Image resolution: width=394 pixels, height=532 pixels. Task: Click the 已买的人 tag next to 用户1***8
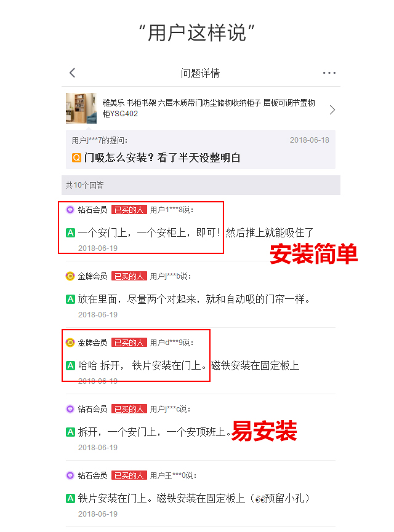click(x=129, y=210)
